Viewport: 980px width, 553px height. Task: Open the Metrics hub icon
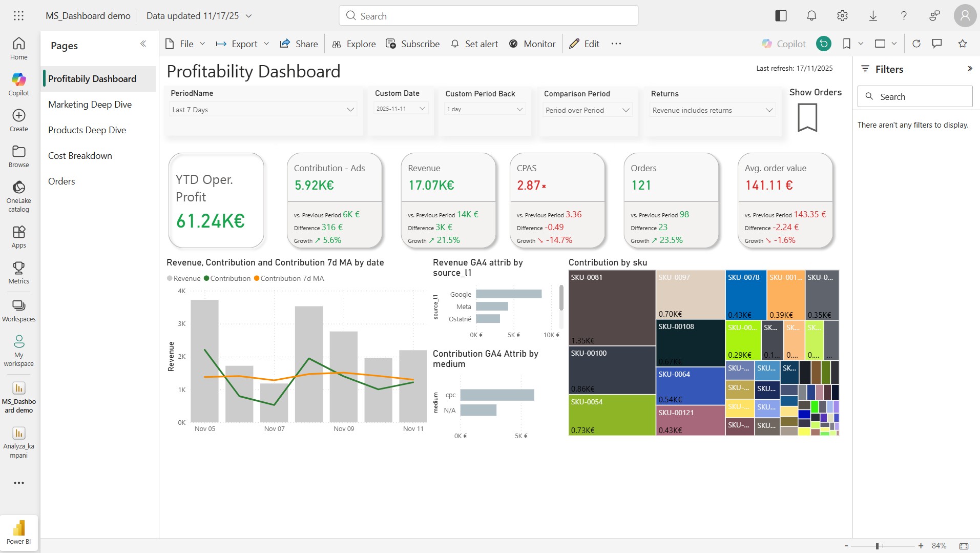[18, 272]
